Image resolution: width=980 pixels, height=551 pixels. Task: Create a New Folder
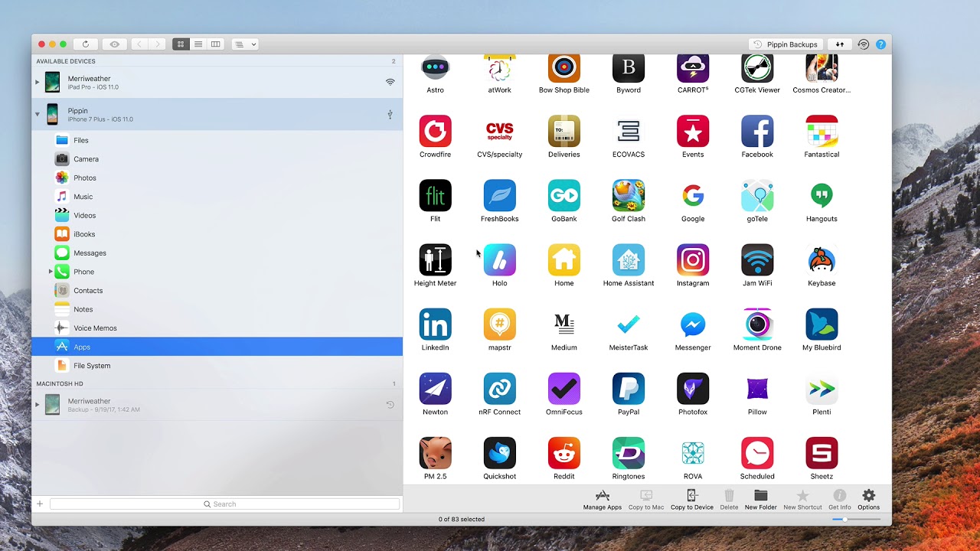coord(760,500)
